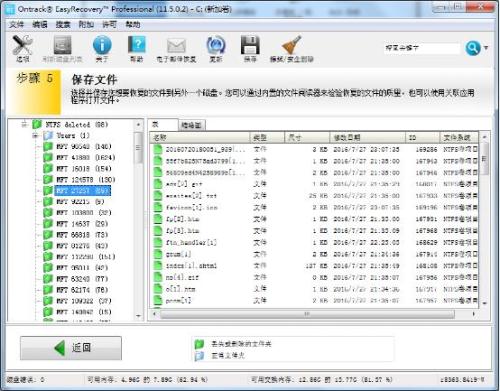Open the 文件 menu
500x391 pixels.
[x=16, y=24]
